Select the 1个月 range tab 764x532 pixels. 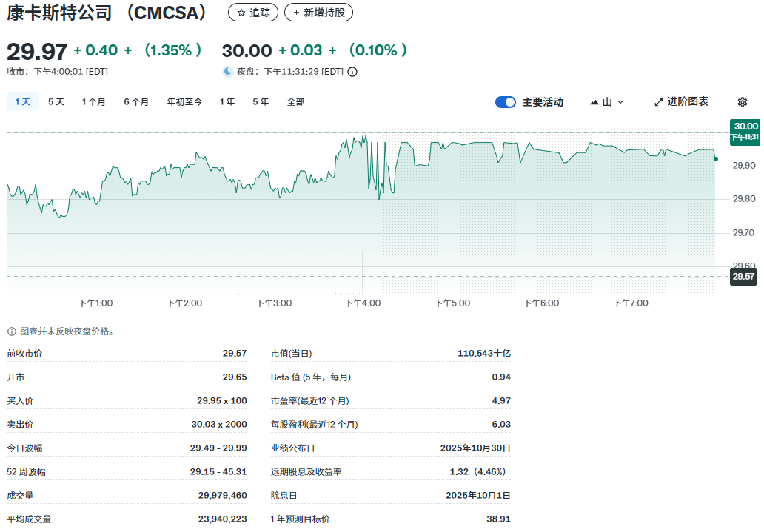pyautogui.click(x=94, y=102)
